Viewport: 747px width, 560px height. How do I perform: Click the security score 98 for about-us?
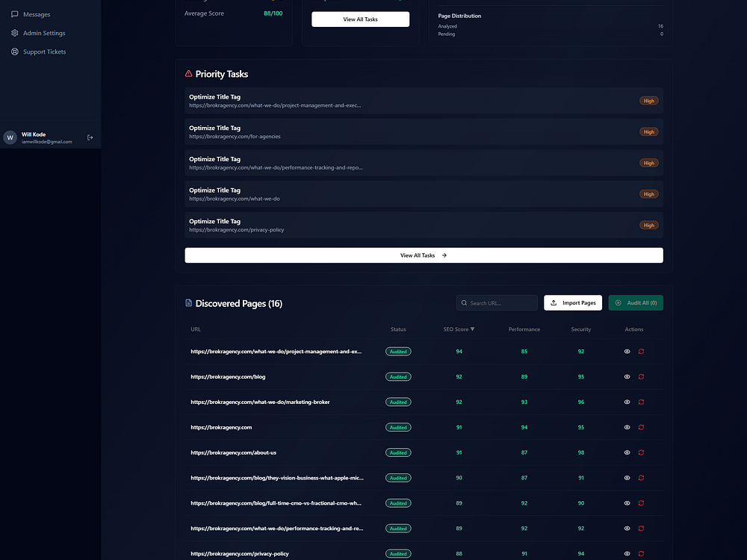[x=580, y=452]
